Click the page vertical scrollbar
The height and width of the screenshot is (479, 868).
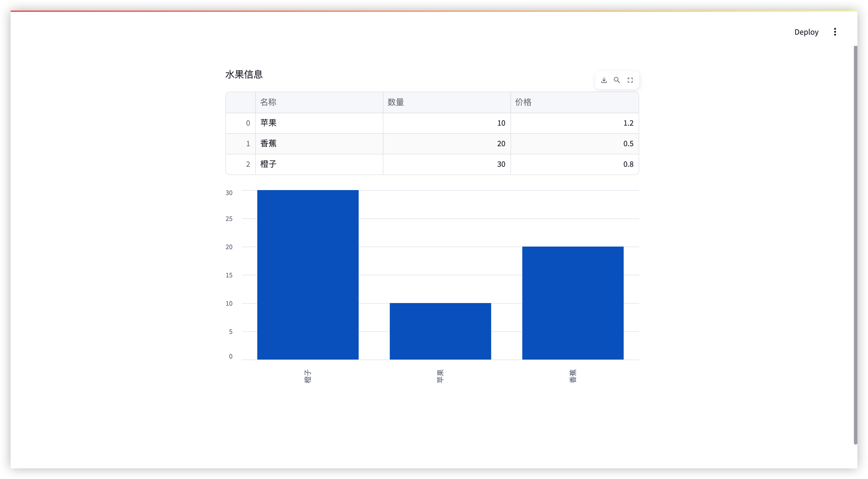(x=855, y=245)
